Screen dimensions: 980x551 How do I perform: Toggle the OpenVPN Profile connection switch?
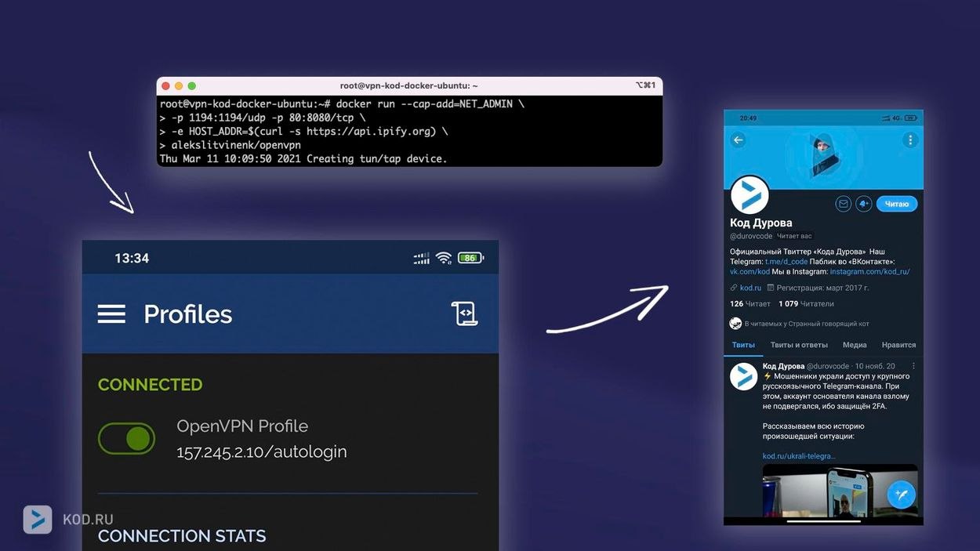click(x=126, y=439)
